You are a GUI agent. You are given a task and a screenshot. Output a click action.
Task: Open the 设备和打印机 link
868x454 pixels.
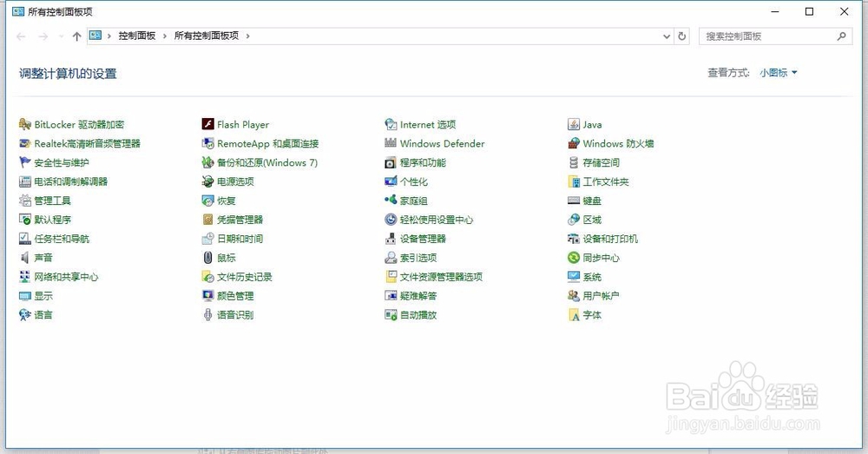[610, 239]
